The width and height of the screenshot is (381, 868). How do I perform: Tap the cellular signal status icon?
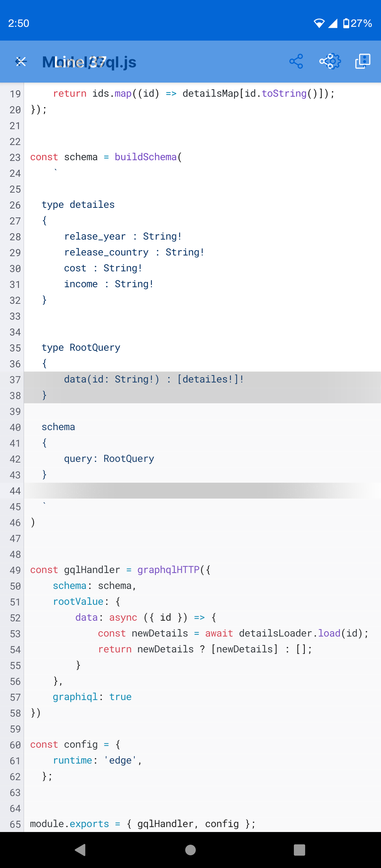point(333,23)
